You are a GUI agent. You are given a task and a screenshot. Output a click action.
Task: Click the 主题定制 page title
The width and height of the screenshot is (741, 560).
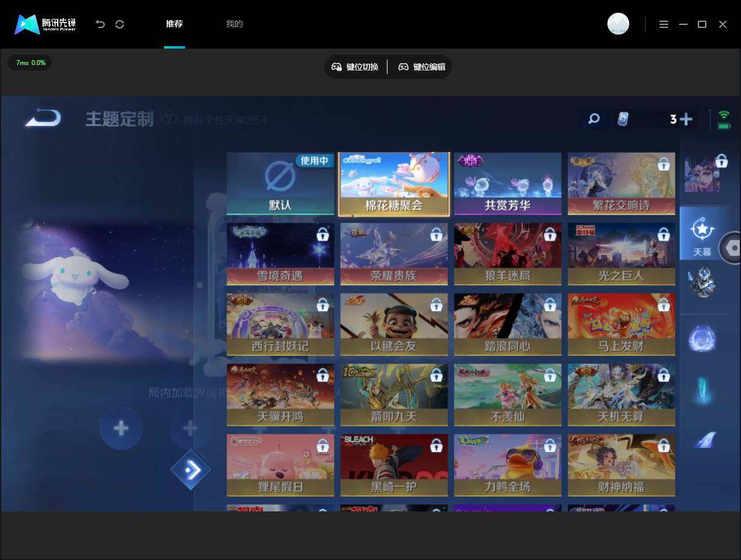pyautogui.click(x=119, y=119)
